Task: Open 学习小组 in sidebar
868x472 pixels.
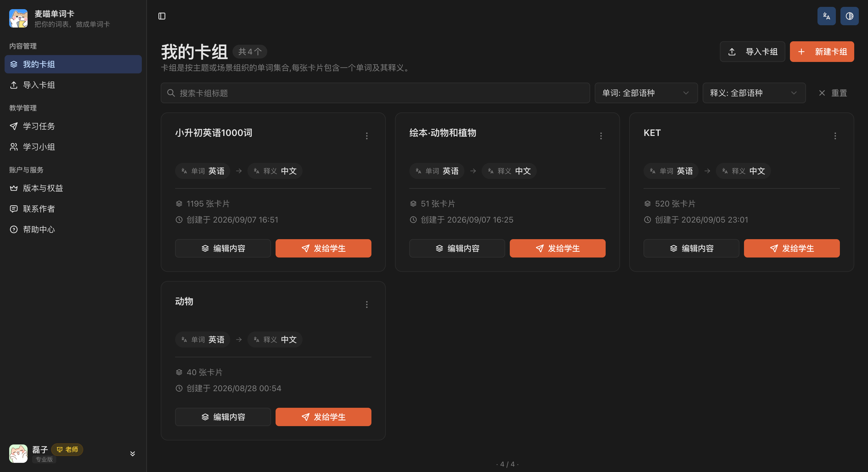Action: (73, 147)
